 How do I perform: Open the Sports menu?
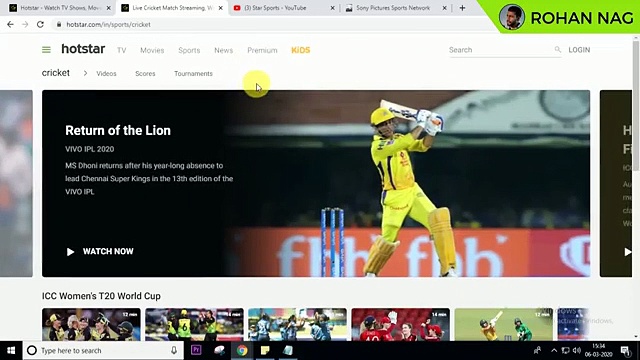coord(189,50)
